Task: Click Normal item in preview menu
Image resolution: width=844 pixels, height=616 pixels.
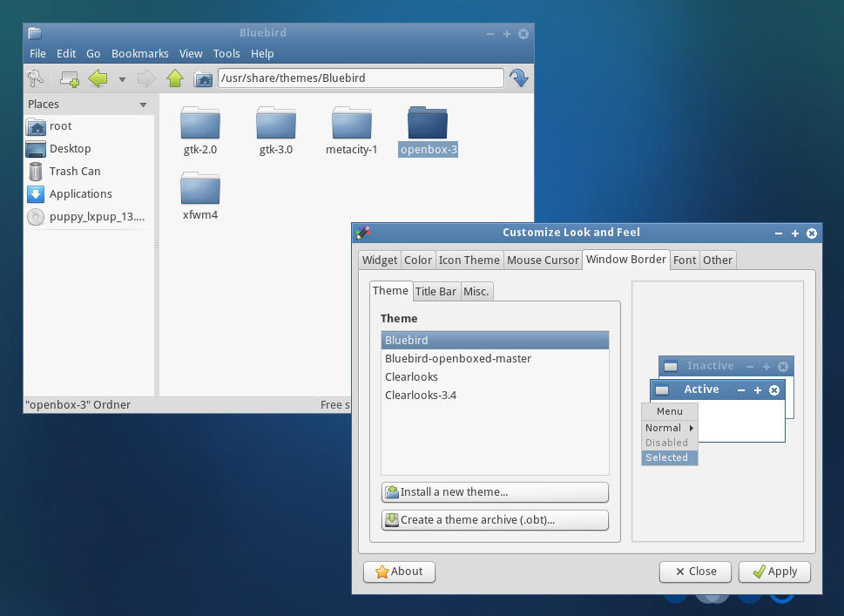Action: (670, 428)
